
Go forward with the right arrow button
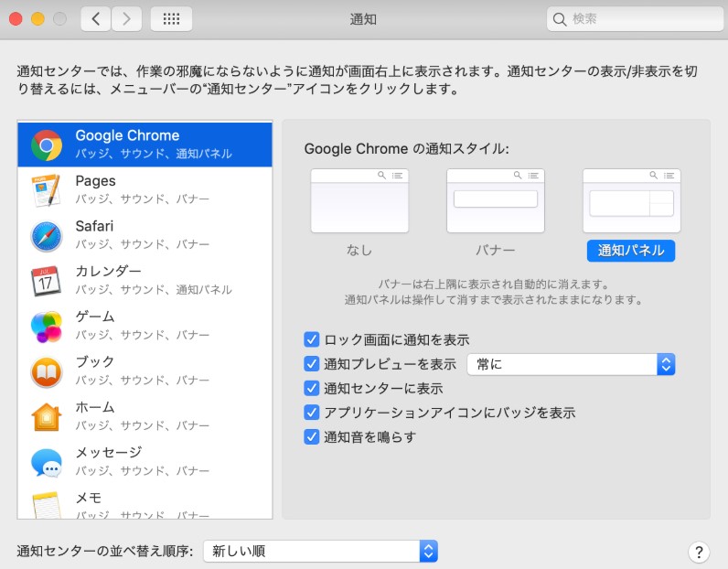click(x=126, y=19)
